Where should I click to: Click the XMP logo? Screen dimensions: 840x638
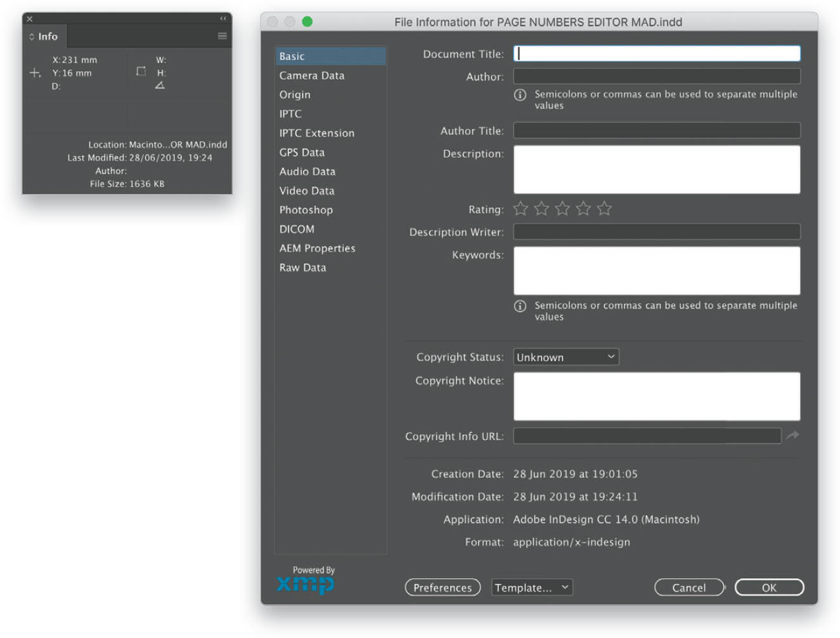[306, 584]
